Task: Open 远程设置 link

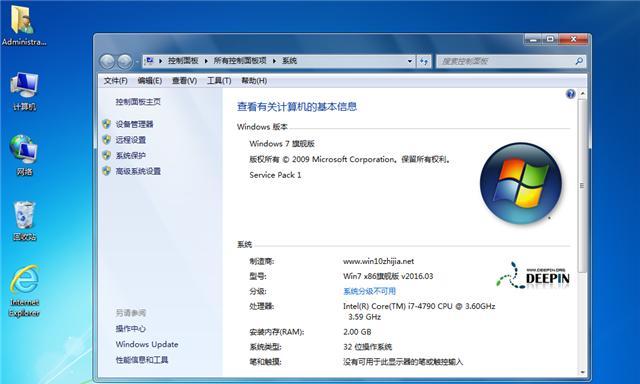Action: (131, 140)
